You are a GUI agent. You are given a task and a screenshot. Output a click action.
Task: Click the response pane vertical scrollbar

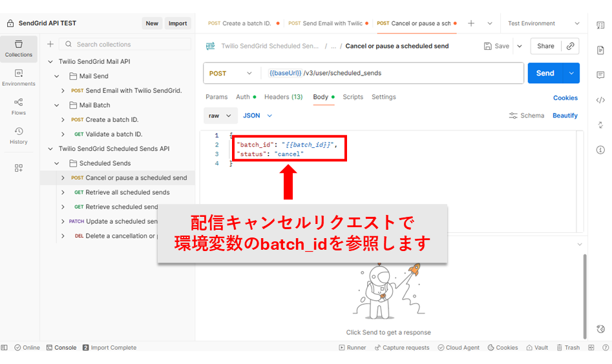pyautogui.click(x=585, y=297)
